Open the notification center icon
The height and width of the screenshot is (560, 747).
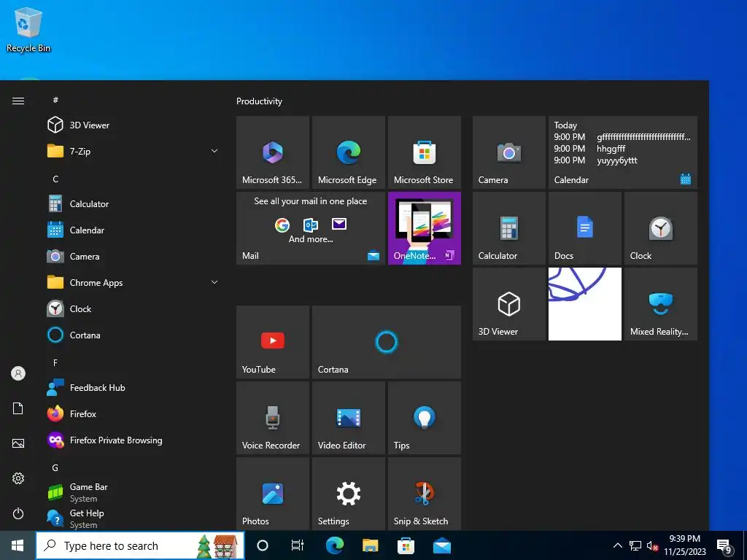point(724,546)
